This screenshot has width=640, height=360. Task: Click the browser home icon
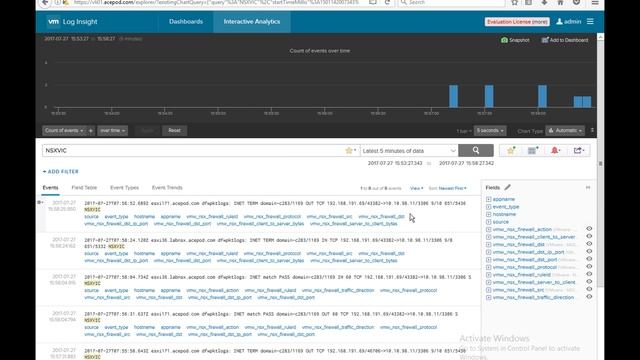point(560,2)
